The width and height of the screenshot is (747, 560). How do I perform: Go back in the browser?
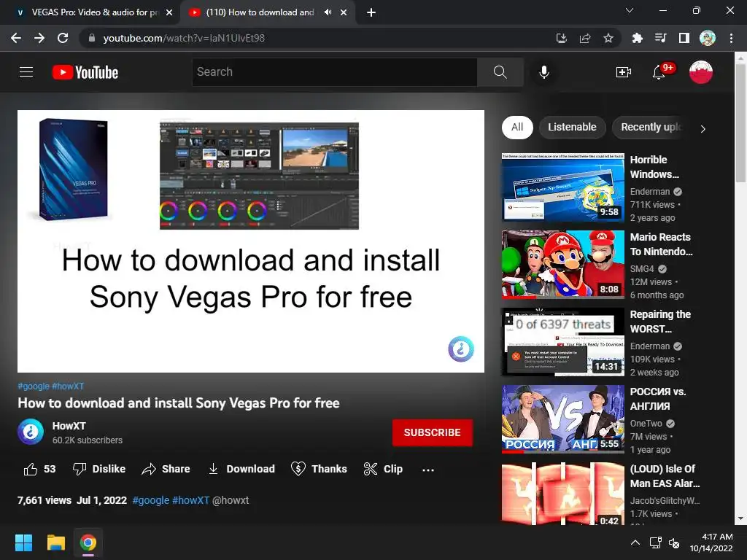point(16,38)
